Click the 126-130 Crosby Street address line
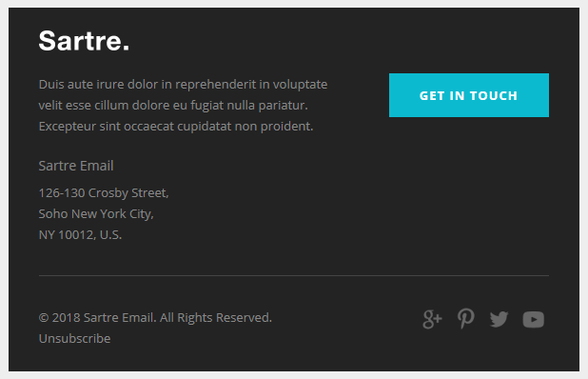Image resolution: width=588 pixels, height=379 pixels. 104,193
